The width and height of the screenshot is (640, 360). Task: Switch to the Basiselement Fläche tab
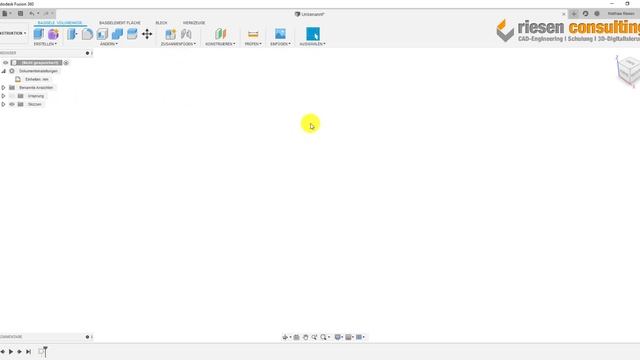click(x=120, y=23)
